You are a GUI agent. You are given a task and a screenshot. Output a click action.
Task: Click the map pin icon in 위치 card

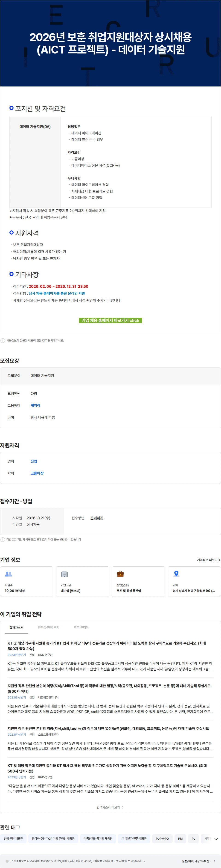pos(176,574)
